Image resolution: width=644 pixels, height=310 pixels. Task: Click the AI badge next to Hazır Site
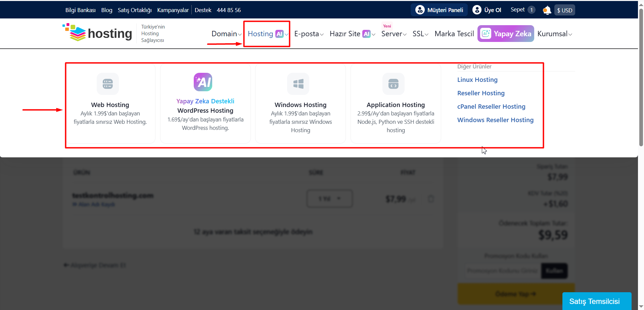[367, 34]
